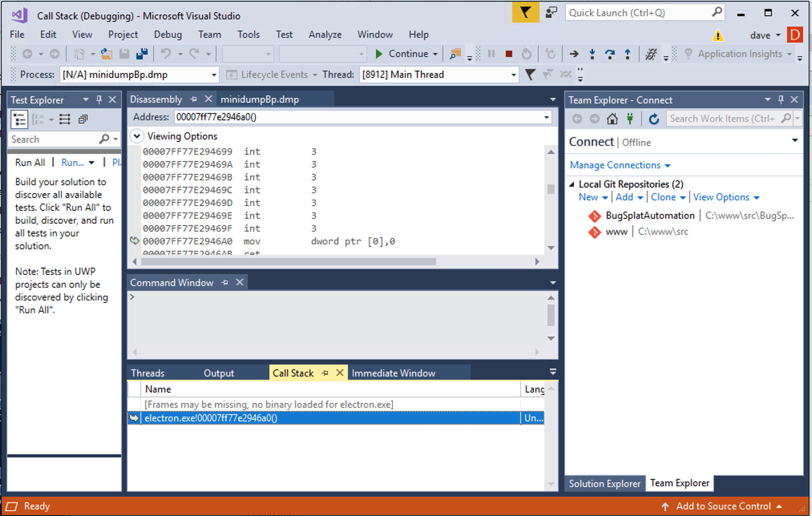This screenshot has height=516, width=812.
Task: Click the Team Explorer Refresh icon
Action: pyautogui.click(x=654, y=119)
